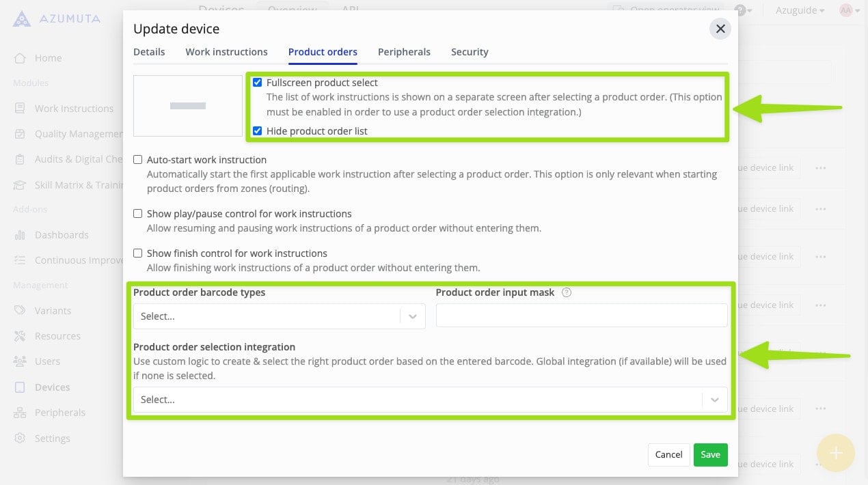The width and height of the screenshot is (868, 485).
Task: Select the Variants tag icon
Action: tap(21, 311)
